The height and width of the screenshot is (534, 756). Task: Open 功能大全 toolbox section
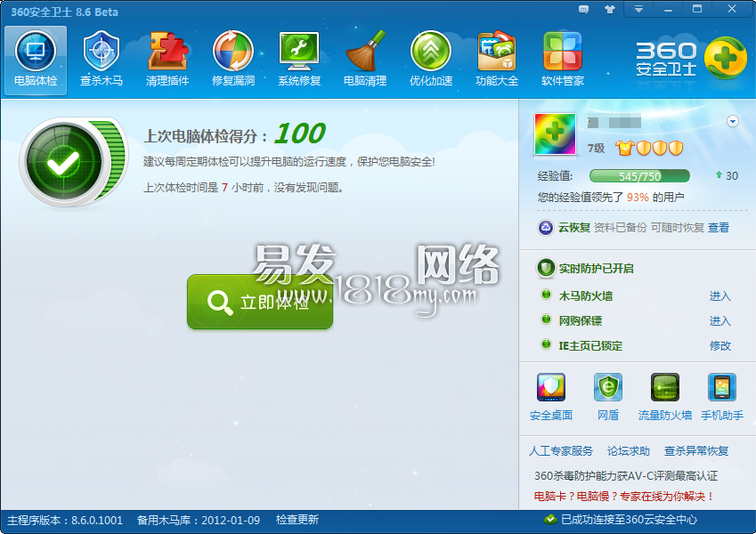[497, 61]
